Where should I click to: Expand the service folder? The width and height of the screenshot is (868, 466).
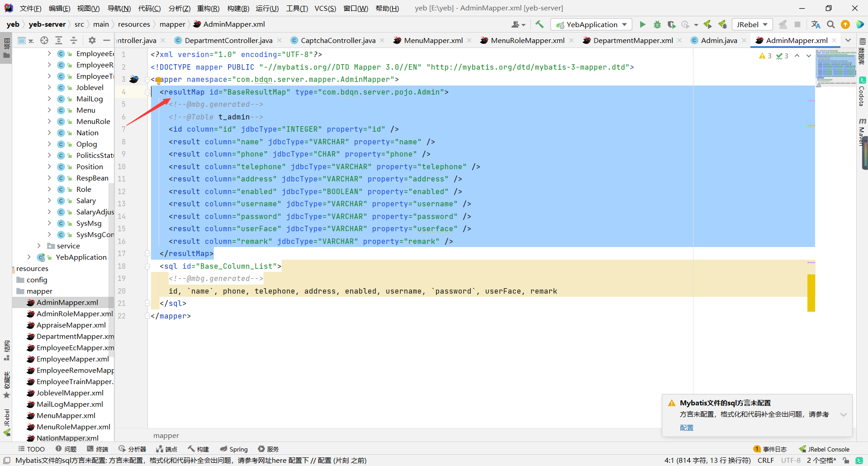tap(39, 246)
